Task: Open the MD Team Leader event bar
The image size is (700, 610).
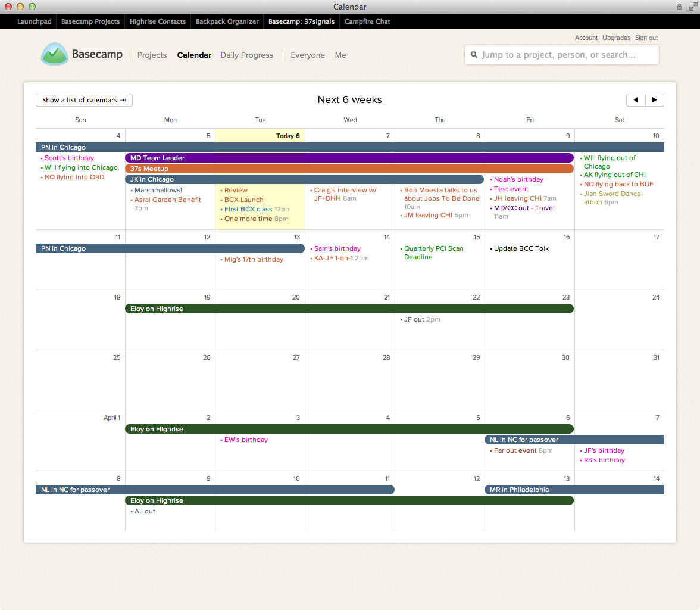Action: (349, 158)
